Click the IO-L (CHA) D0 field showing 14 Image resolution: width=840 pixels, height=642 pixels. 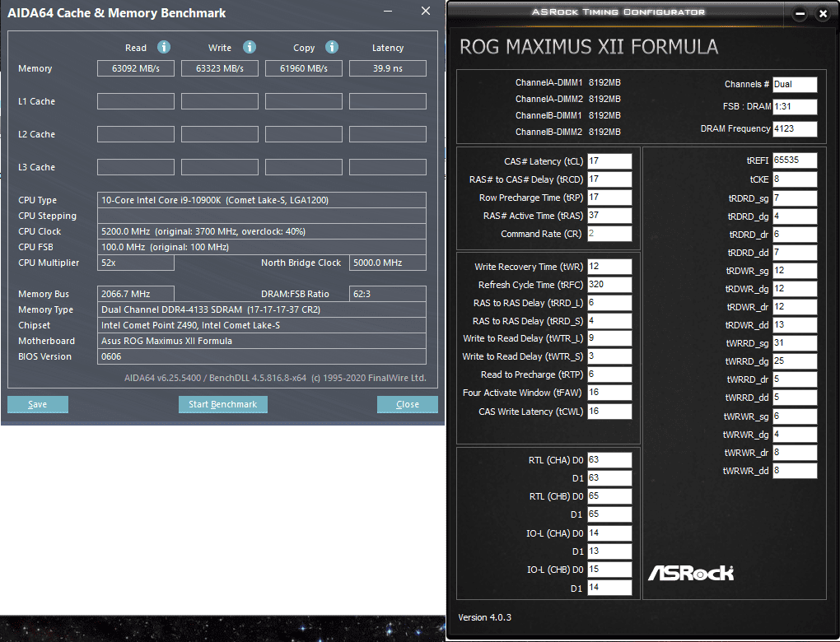[609, 533]
